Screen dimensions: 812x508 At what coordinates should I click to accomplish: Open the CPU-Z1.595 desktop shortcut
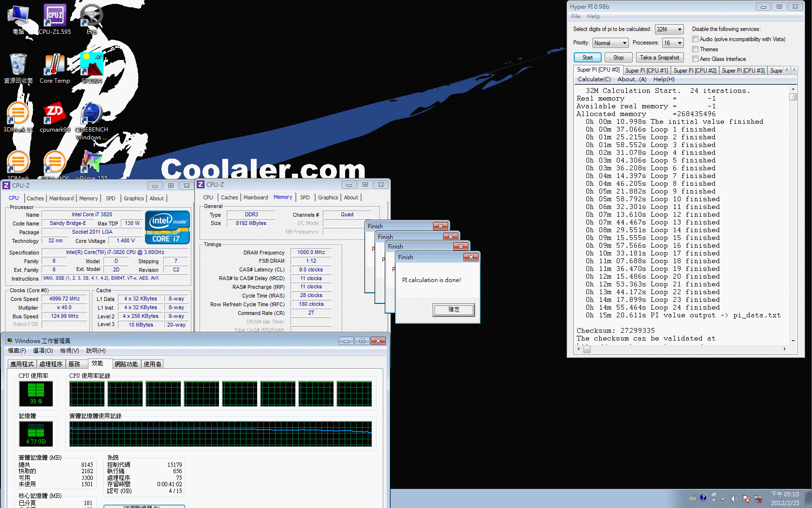click(55, 19)
